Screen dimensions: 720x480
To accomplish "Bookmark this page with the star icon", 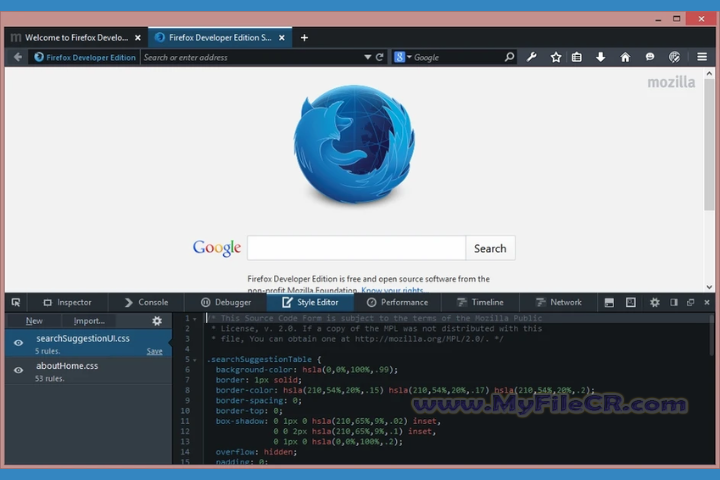I will click(556, 57).
